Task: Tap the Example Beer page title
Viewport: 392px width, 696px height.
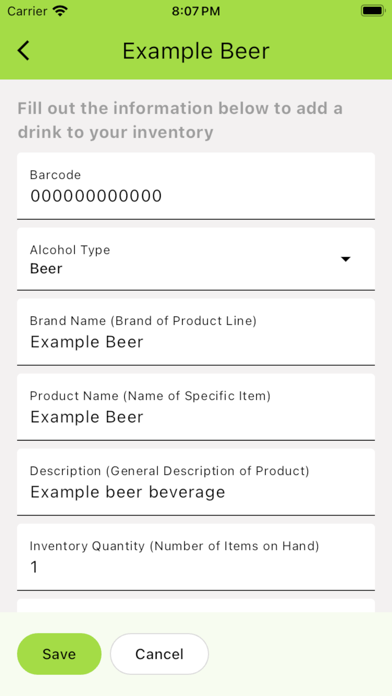Action: click(196, 51)
